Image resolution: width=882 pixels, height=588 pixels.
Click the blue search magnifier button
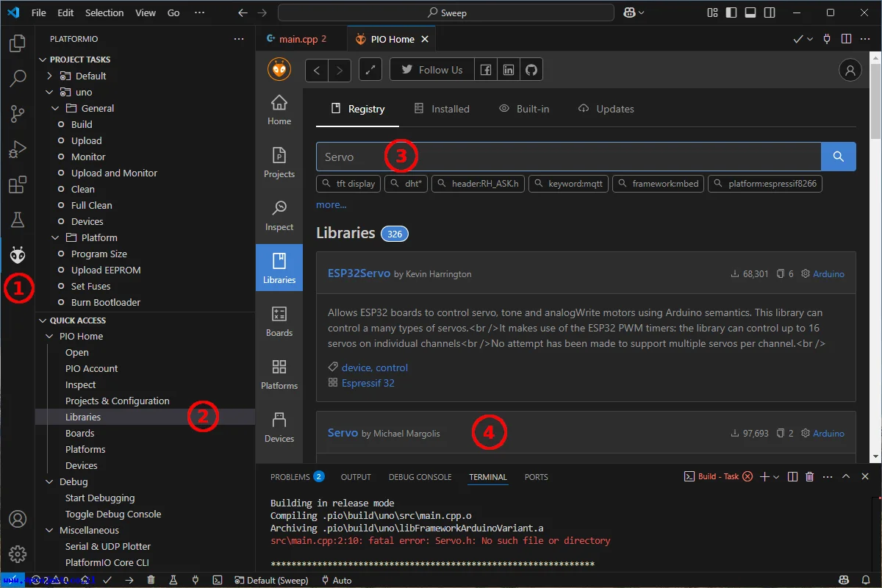(839, 157)
